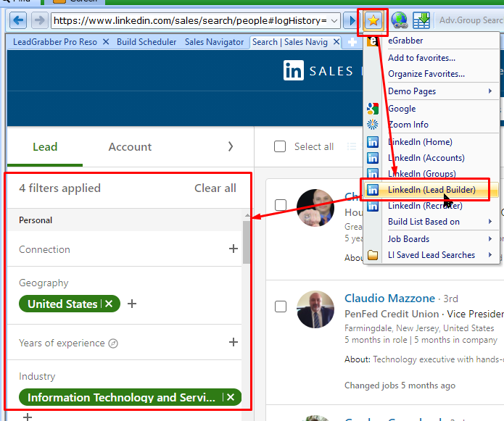
Task: Choose Organize Favorites... menu item
Action: point(426,74)
